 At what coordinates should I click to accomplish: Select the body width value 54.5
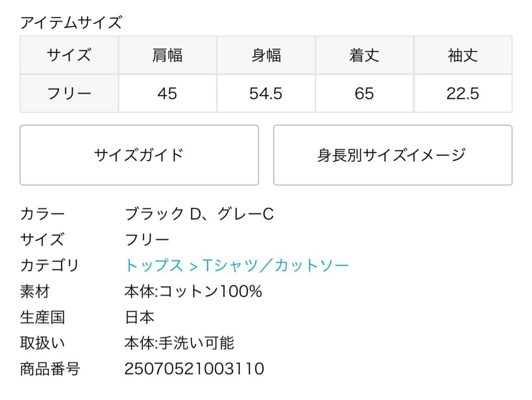(266, 93)
